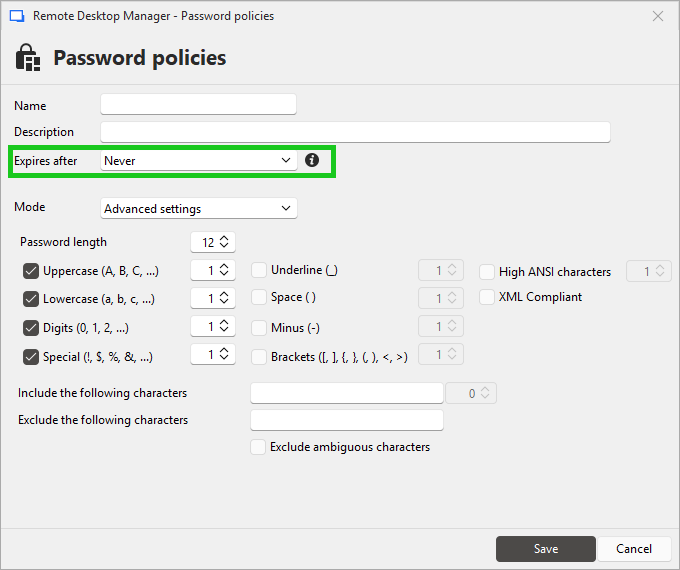Click the Lowercase minimum count stepper
Image resolution: width=680 pixels, height=570 pixels.
(x=213, y=298)
